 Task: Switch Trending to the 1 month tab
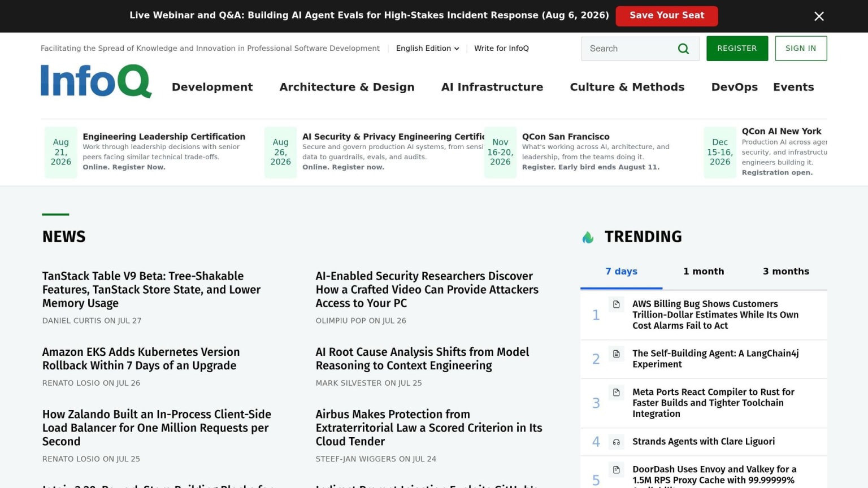704,272
